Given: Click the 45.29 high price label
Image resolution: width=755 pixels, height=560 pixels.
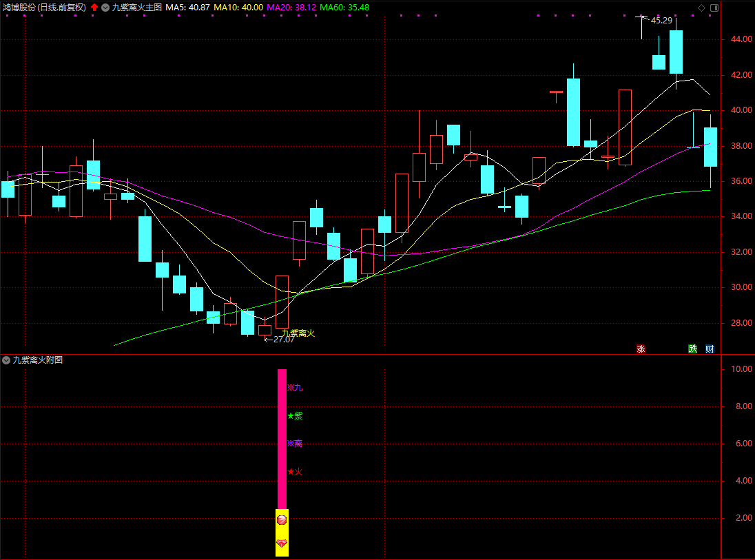Looking at the screenshot, I should click(661, 21).
